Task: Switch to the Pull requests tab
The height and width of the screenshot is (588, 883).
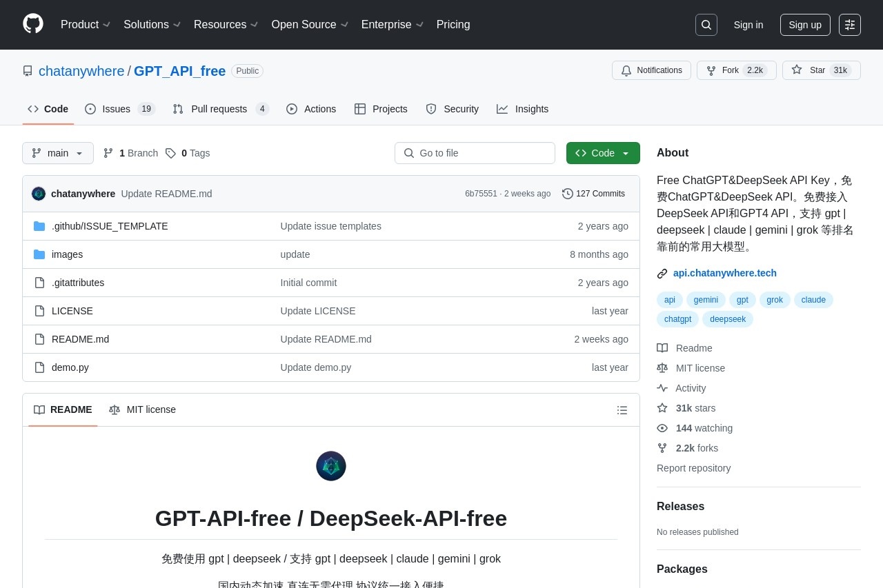Action: [x=221, y=109]
